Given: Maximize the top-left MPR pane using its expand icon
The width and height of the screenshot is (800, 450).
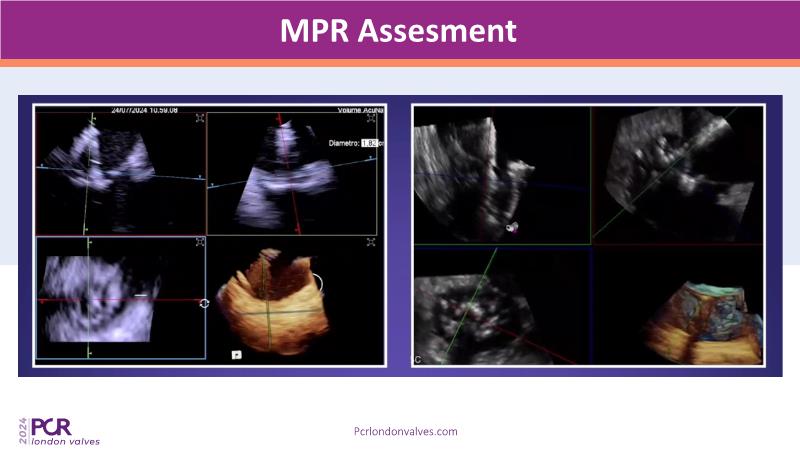Looking at the screenshot, I should pos(201,118).
